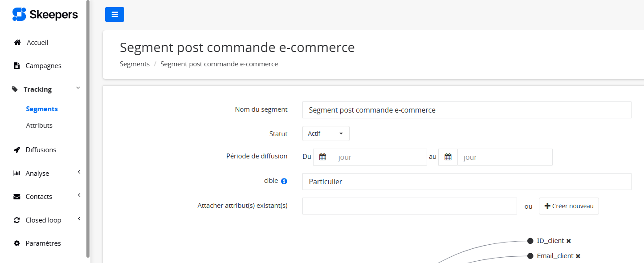Viewport: 644px width, 263px height.
Task: Go to Campagnes in sidebar
Action: coord(44,66)
